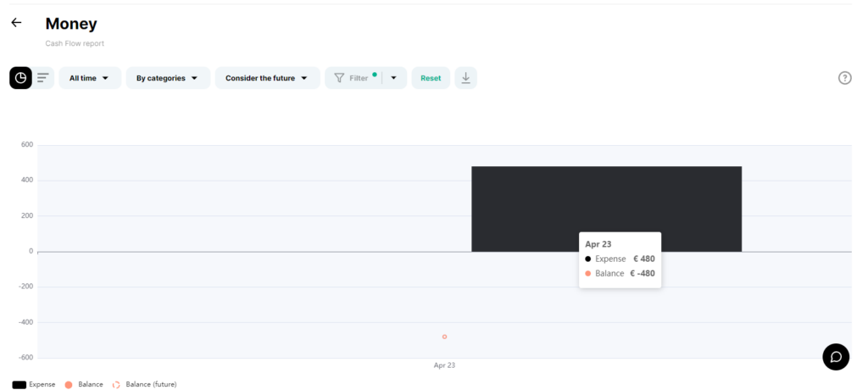The height and width of the screenshot is (390, 868).
Task: Click the -400 y-axis label
Action: [x=26, y=322]
